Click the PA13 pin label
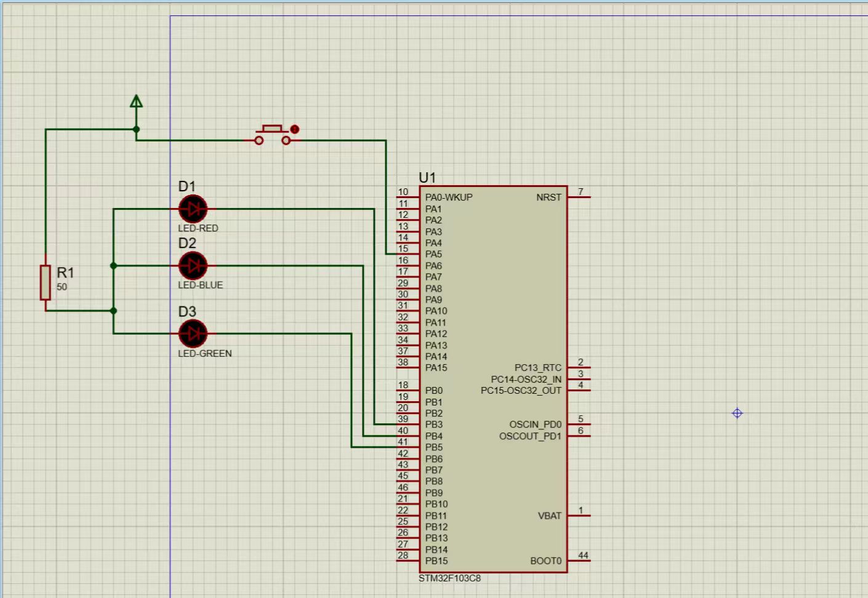 point(436,346)
